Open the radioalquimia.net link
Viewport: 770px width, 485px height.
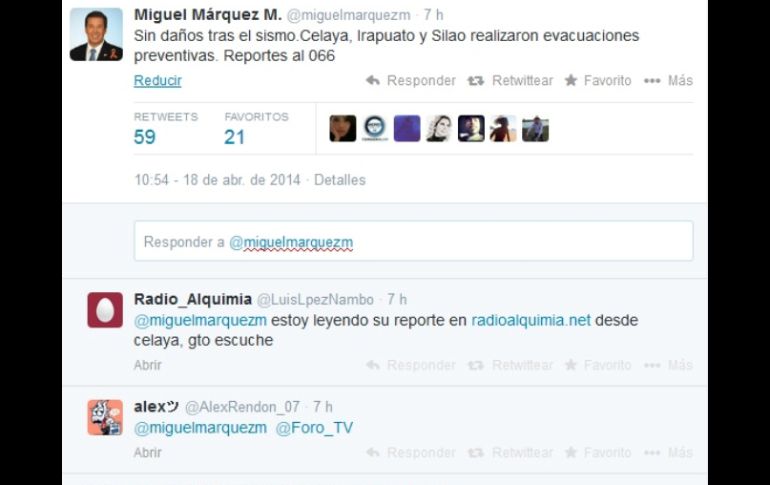[531, 321]
